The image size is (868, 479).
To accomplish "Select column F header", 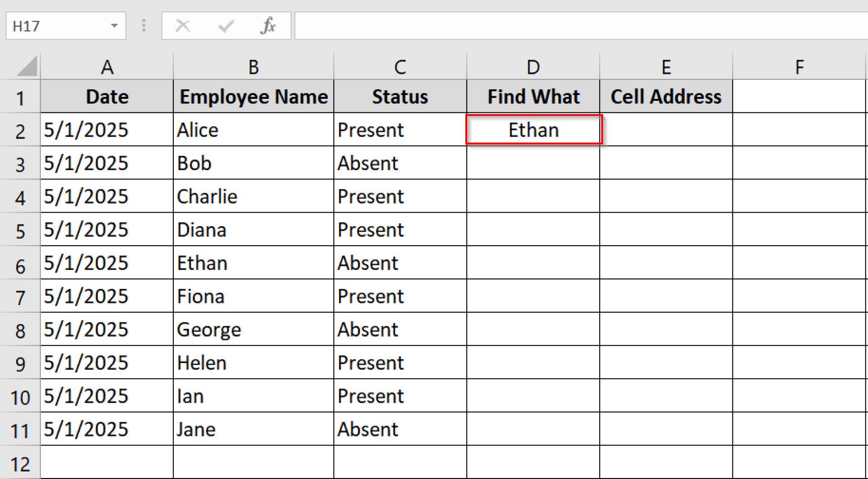I will [799, 67].
